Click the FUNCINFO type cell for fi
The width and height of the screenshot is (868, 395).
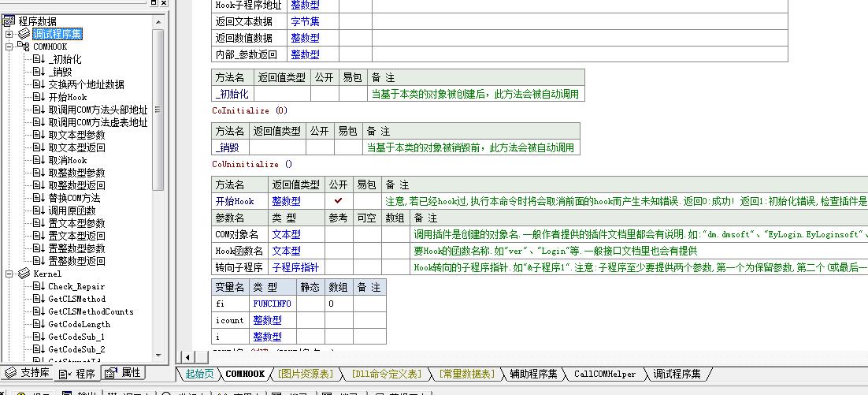[273, 304]
